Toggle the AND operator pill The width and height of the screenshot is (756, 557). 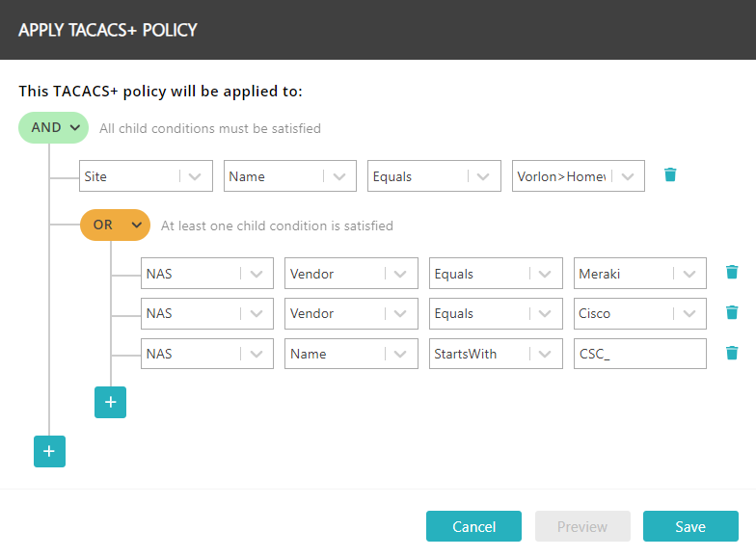pyautogui.click(x=54, y=127)
